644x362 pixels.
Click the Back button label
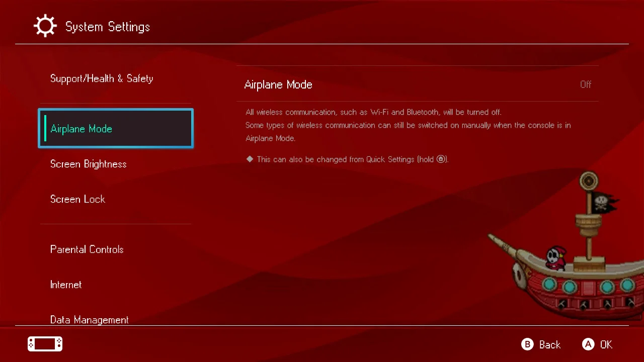(x=549, y=344)
